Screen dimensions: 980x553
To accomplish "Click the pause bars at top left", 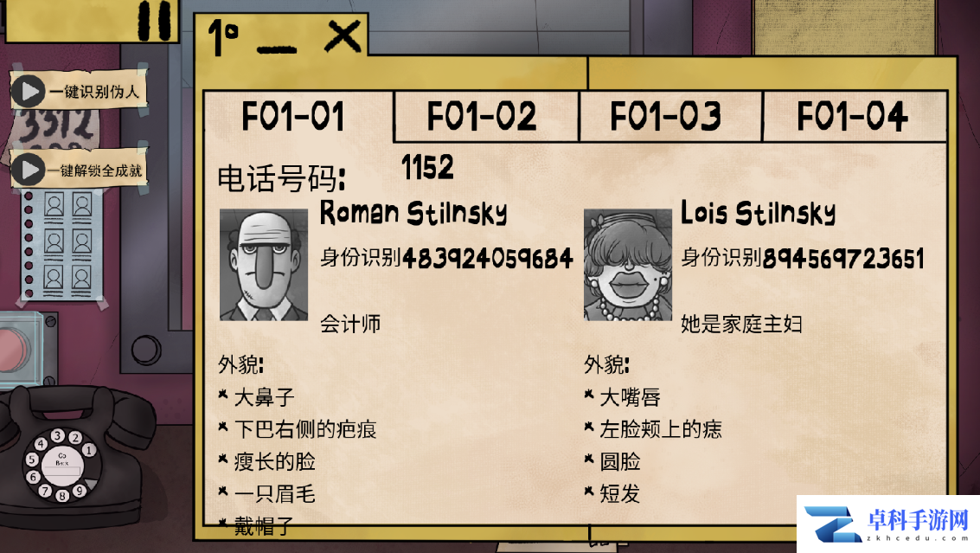I will 154,19.
